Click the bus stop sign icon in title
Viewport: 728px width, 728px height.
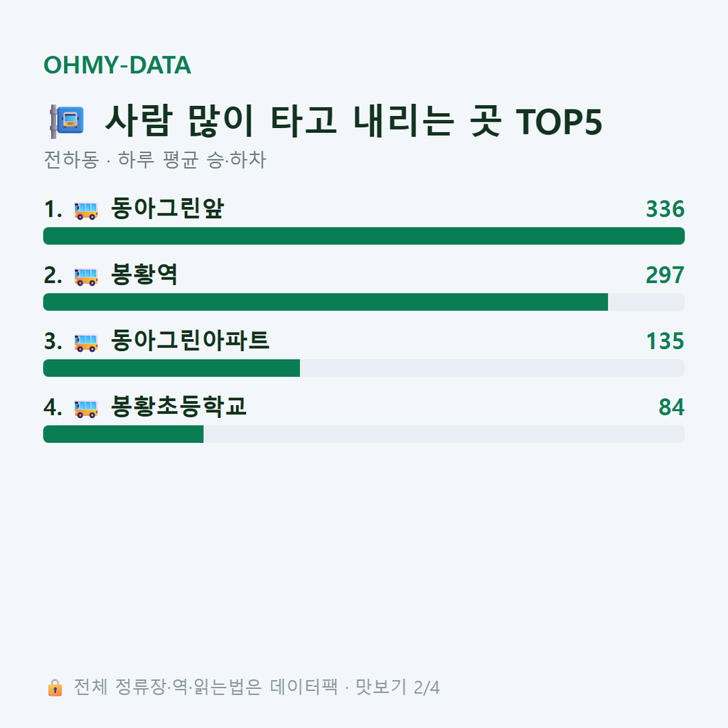pyautogui.click(x=67, y=121)
